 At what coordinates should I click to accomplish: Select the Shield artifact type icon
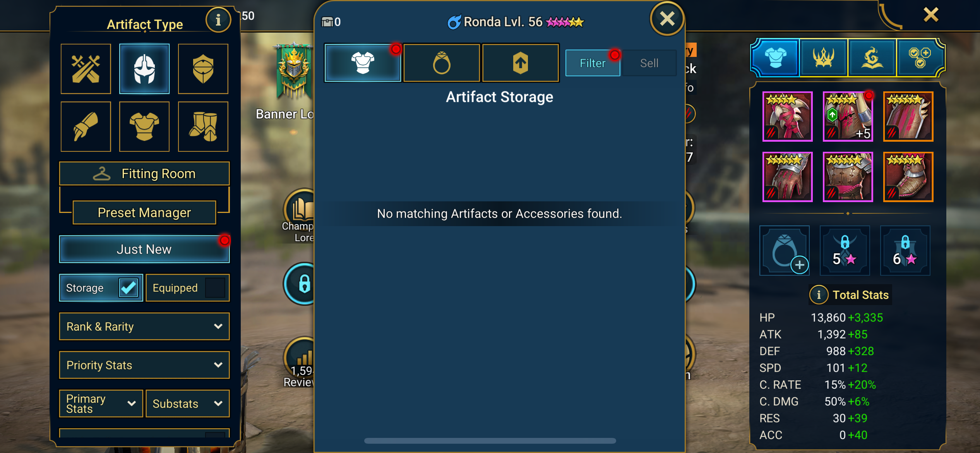203,69
